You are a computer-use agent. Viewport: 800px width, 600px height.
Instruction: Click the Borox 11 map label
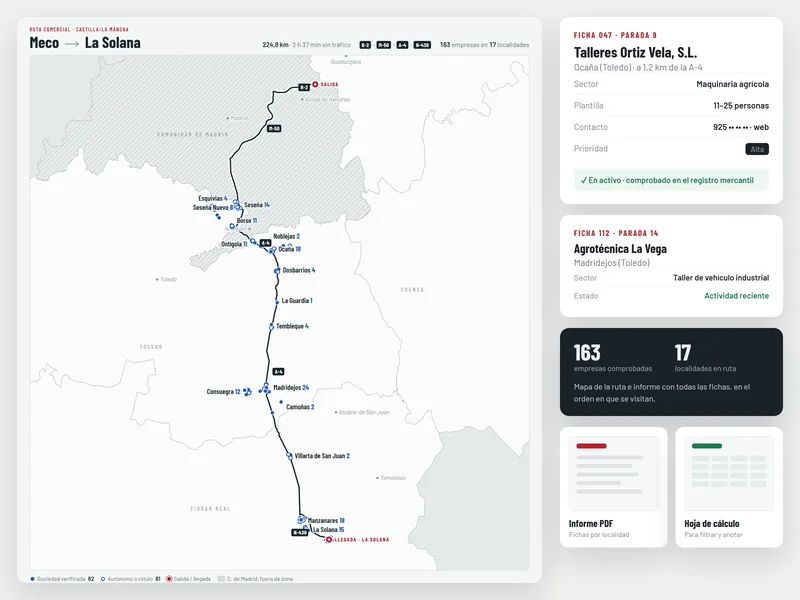(247, 221)
